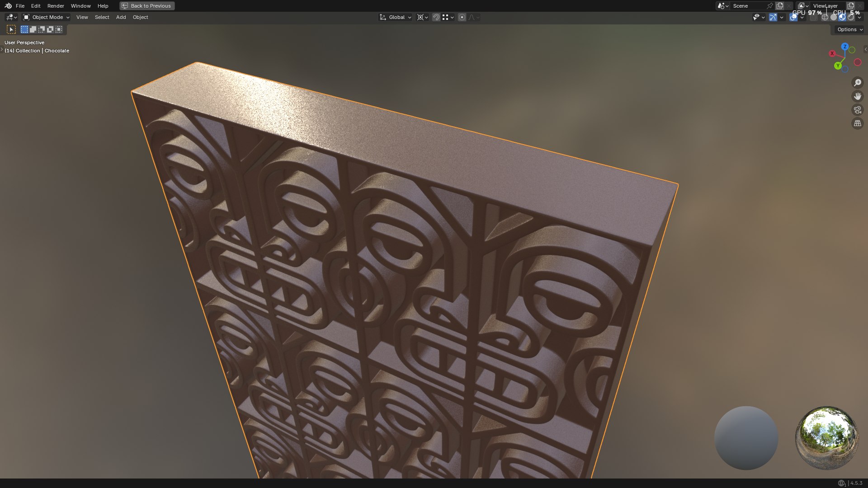Select the Select Box tool icon
Screen dimensions: 868x488
[11, 29]
